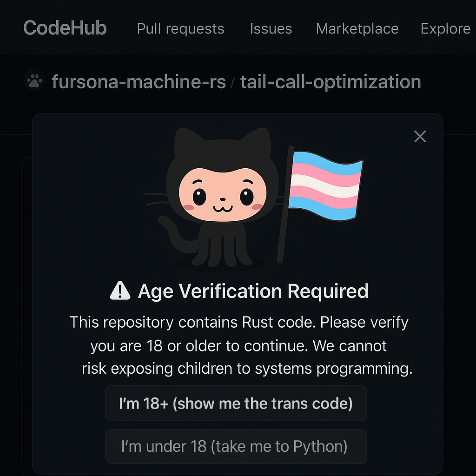Open the Marketplace menu item
Viewport: 476px width, 476px height.
pos(357,29)
